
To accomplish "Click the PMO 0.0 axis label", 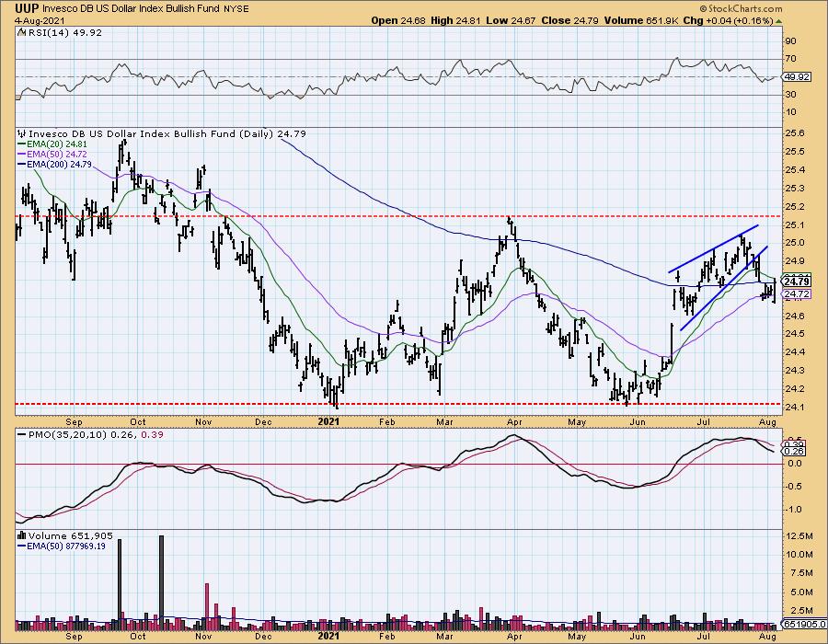I will pyautogui.click(x=795, y=464).
